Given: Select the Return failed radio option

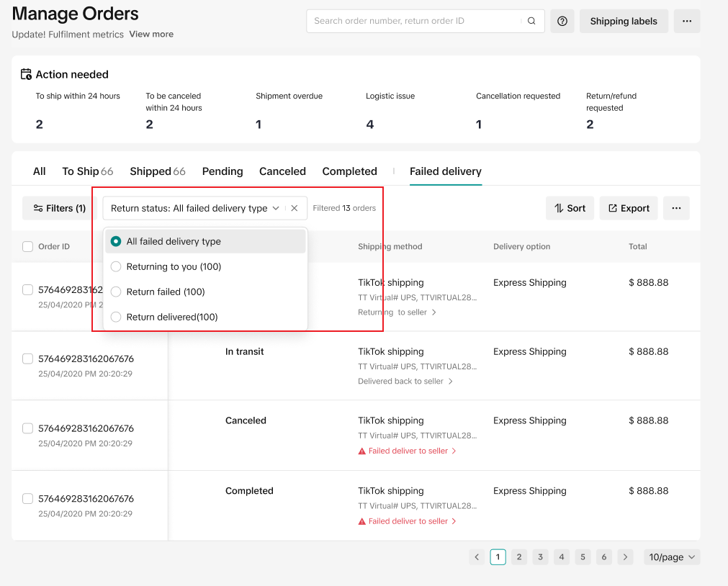Looking at the screenshot, I should [x=116, y=292].
